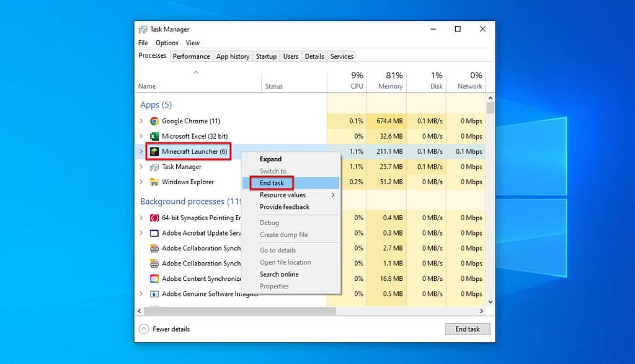Image resolution: width=635 pixels, height=364 pixels.
Task: Sort processes by Memory column
Action: tap(387, 81)
